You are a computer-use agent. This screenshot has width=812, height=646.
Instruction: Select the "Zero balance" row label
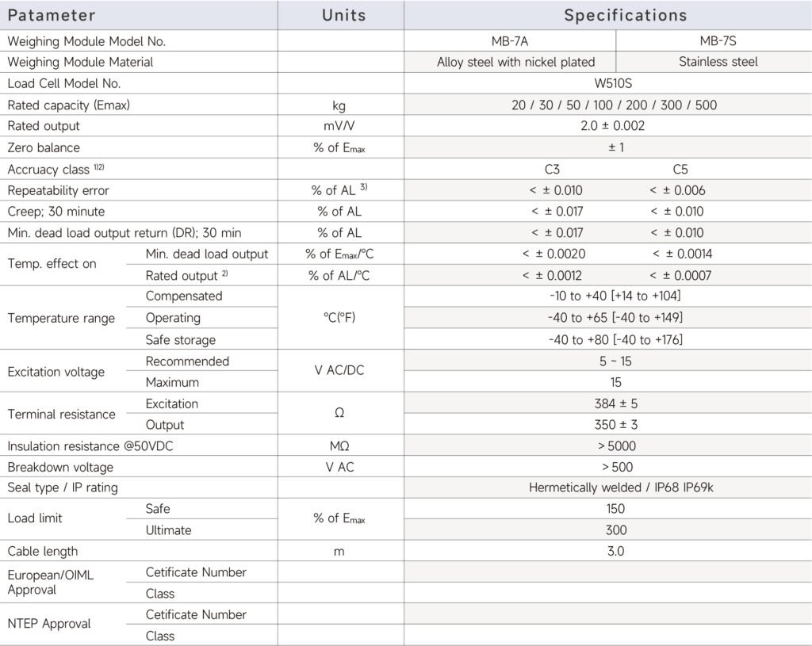point(44,147)
